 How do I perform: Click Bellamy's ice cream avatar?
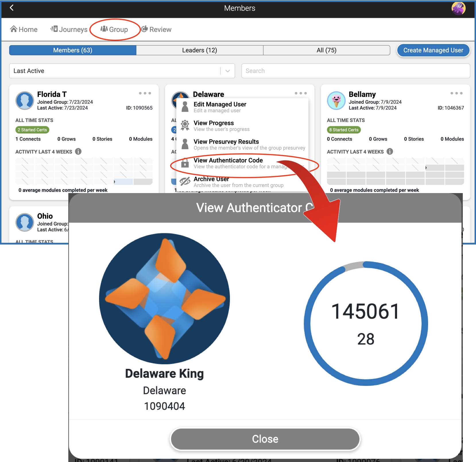336,101
